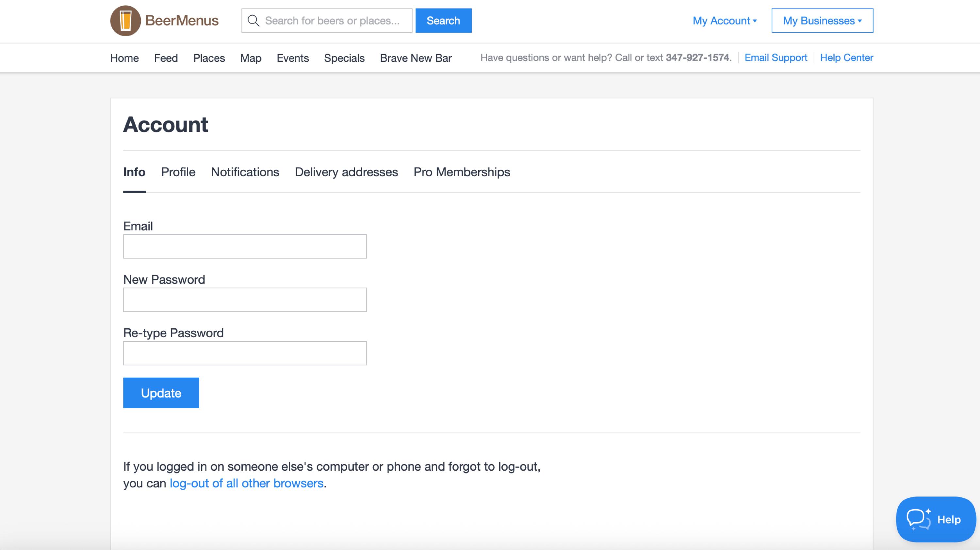
Task: Open the Notifications tab
Action: pos(245,172)
